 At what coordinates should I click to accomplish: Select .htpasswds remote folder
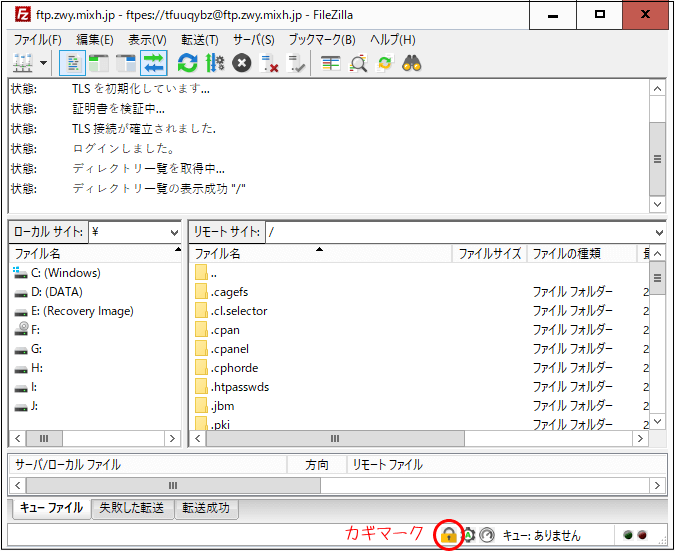(x=232, y=387)
